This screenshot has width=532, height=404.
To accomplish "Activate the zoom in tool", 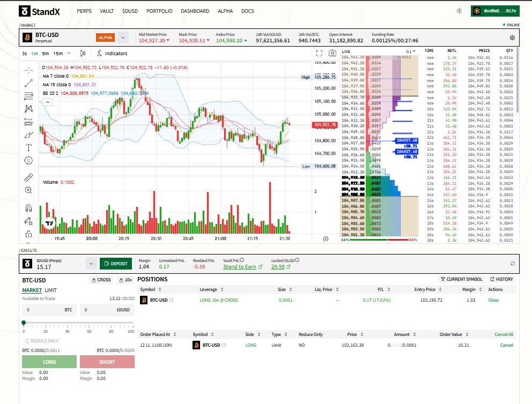I will tap(28, 190).
